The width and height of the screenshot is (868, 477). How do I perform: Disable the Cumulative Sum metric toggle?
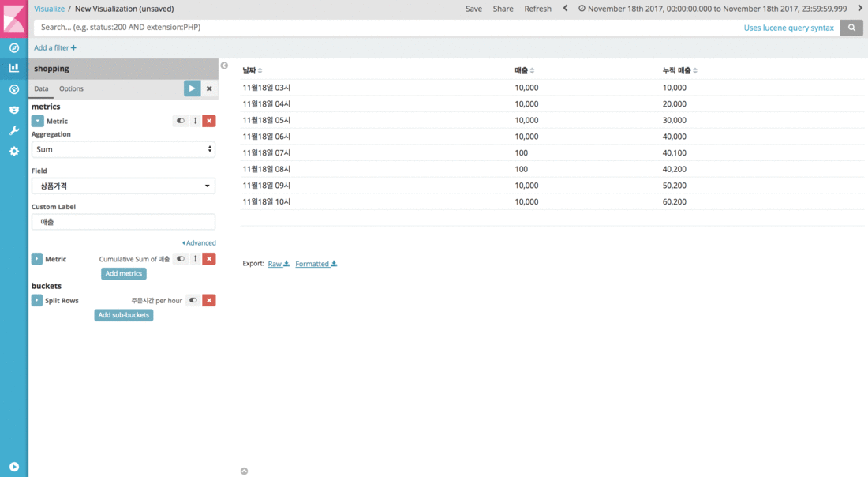tap(181, 259)
